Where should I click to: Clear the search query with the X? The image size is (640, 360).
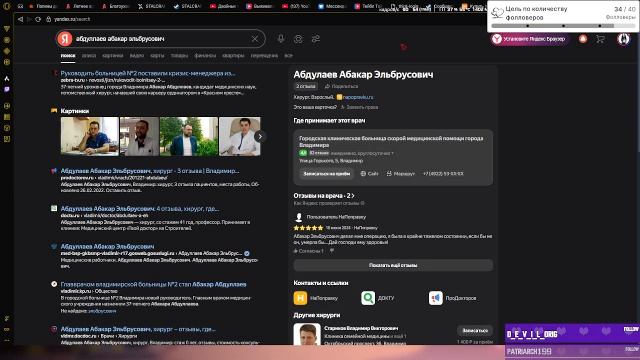pyautogui.click(x=255, y=39)
